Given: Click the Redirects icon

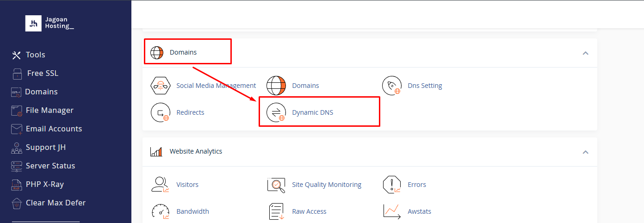Looking at the screenshot, I should point(161,112).
